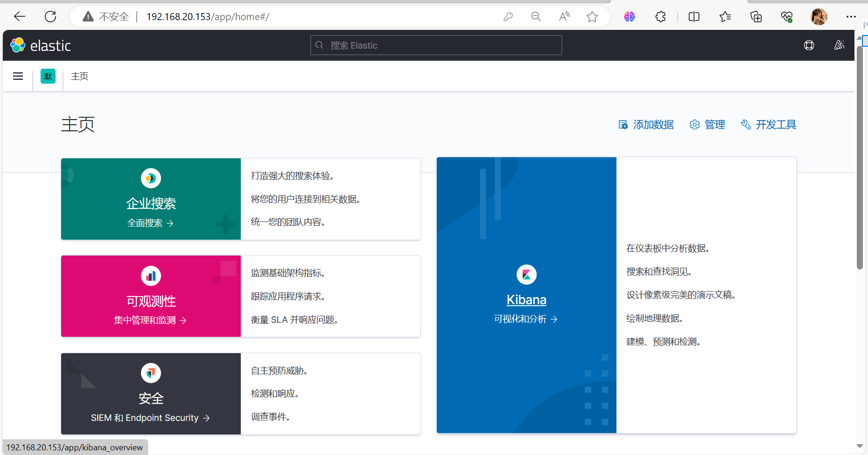
Task: Toggle split screen icon
Action: point(694,17)
